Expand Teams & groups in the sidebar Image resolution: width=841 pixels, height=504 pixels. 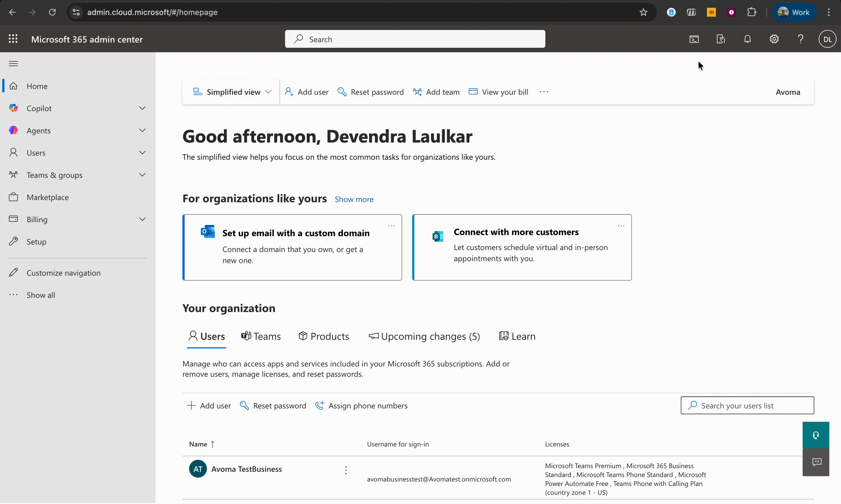click(x=142, y=174)
